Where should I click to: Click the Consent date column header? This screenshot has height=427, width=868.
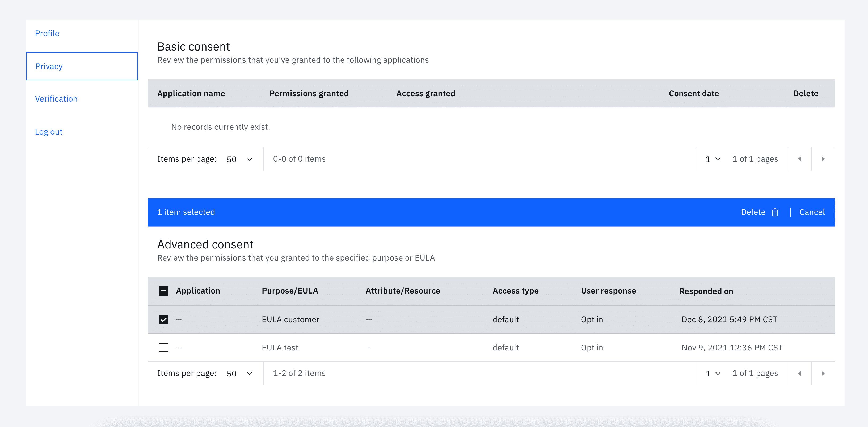pyautogui.click(x=694, y=93)
